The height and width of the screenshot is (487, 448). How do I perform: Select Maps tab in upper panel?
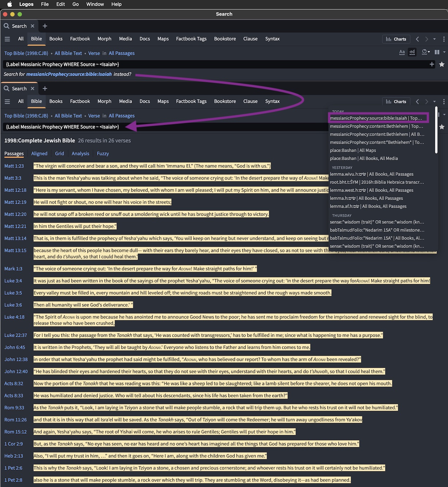coord(163,39)
